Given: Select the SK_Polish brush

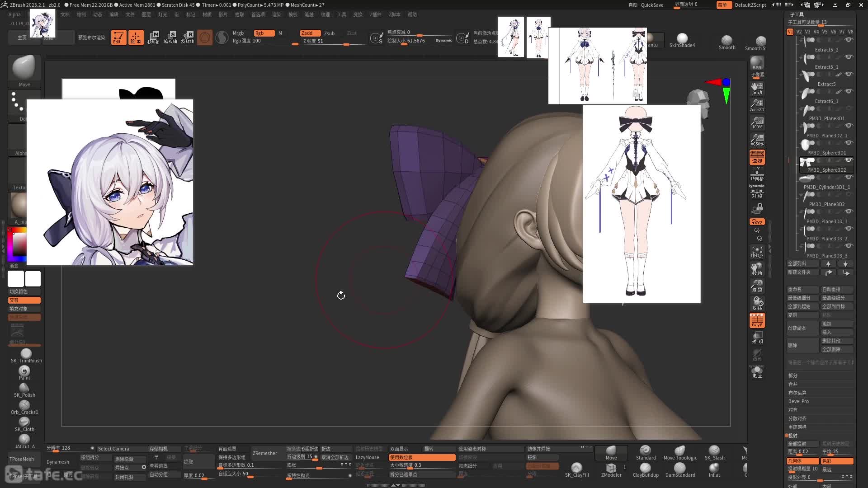Looking at the screenshot, I should click(x=24, y=390).
